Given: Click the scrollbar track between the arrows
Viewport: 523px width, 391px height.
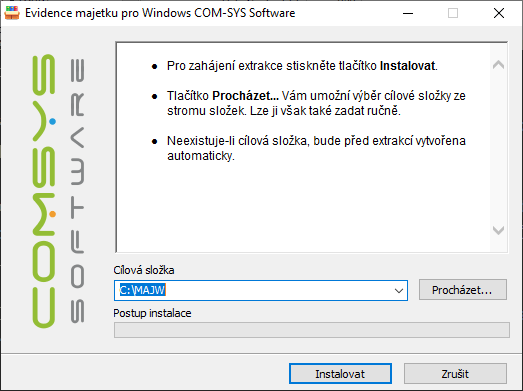Looking at the screenshot, I should coord(498,147).
